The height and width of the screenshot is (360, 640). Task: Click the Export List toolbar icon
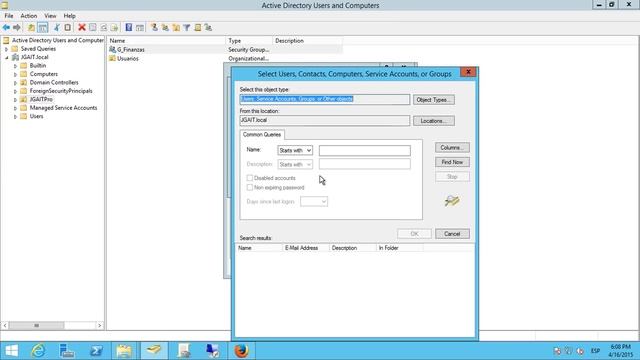pos(114,27)
